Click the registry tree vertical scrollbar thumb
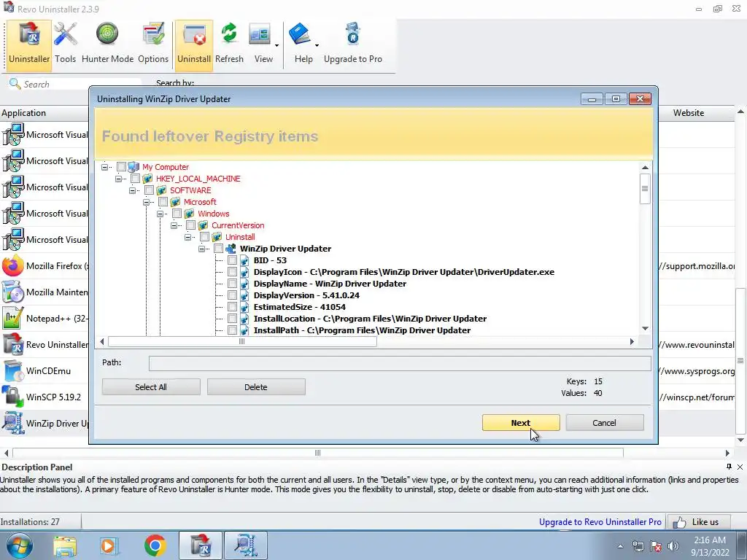Image resolution: width=747 pixels, height=560 pixels. point(645,189)
